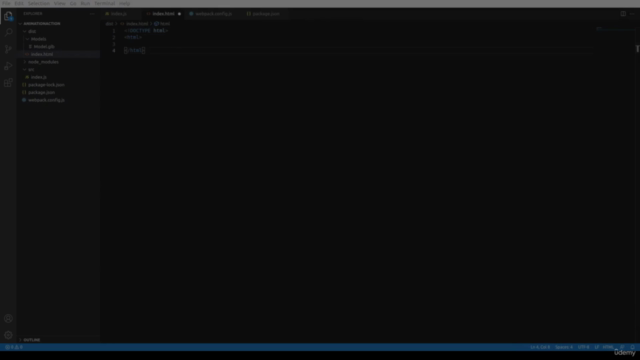Open the Accounts icon in activity bar
This screenshot has height=360, width=640.
pos(8,318)
